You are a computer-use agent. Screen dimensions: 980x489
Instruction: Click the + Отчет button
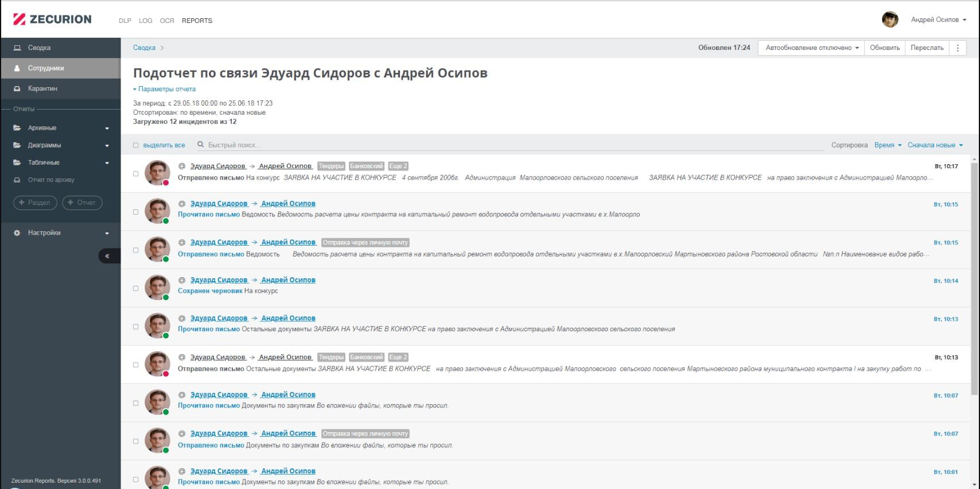click(x=82, y=203)
